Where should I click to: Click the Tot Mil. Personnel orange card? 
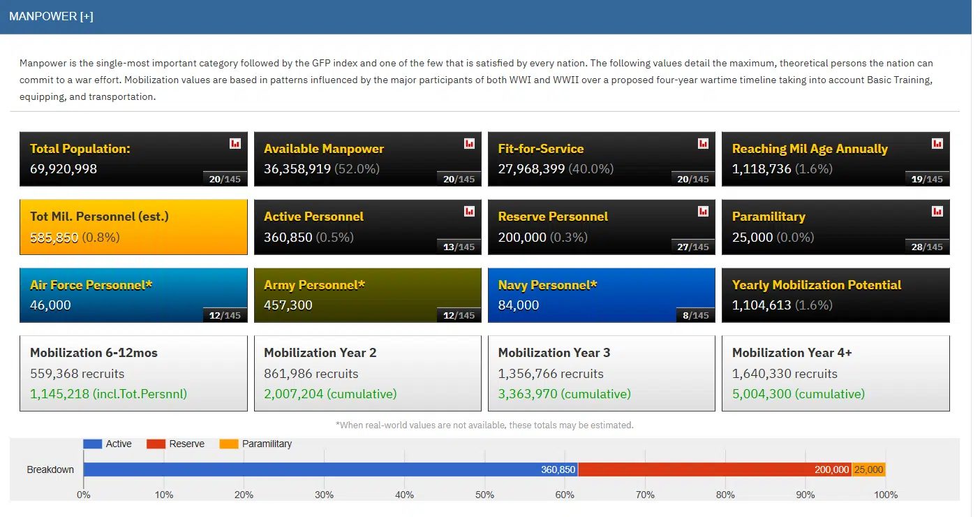click(x=133, y=227)
